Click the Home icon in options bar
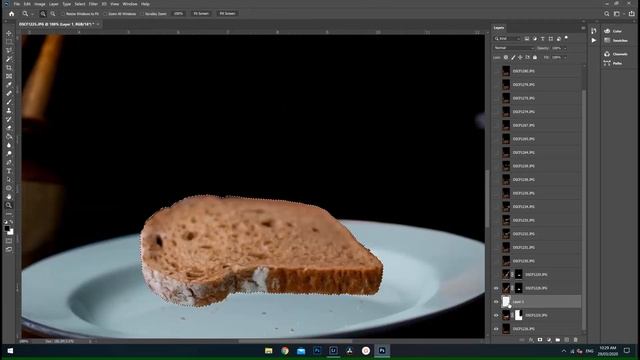The image size is (640, 360). click(x=11, y=13)
